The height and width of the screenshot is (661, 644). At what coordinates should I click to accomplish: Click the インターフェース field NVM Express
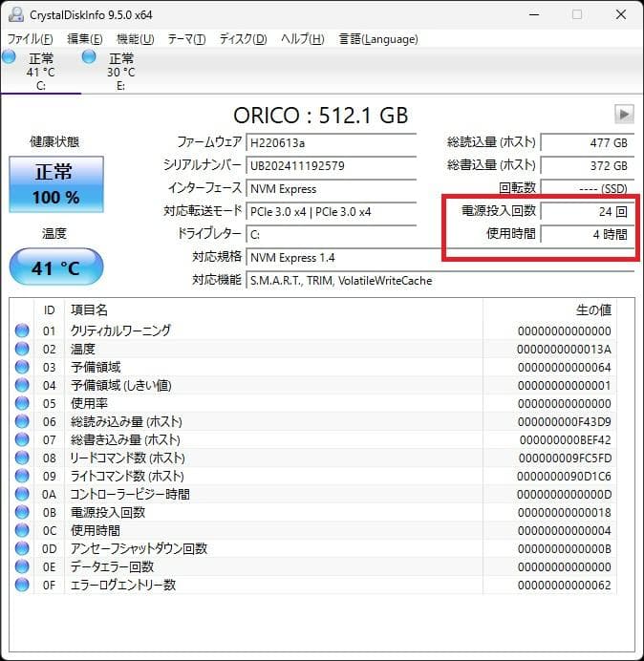click(x=331, y=188)
